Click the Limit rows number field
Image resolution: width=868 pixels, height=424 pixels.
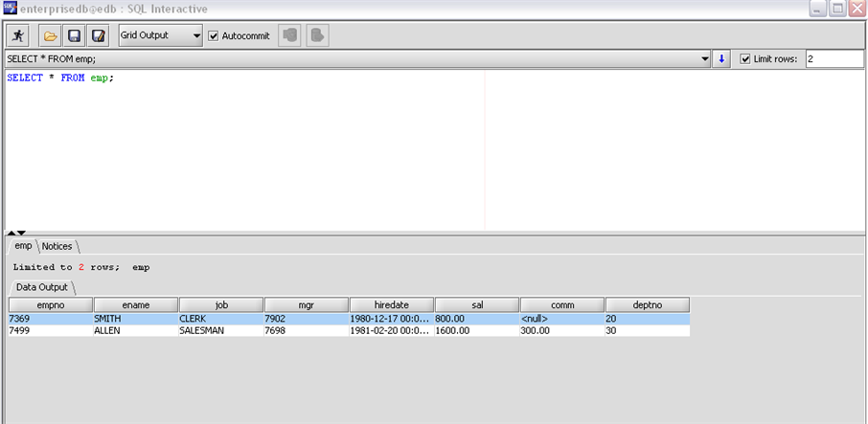pos(834,59)
